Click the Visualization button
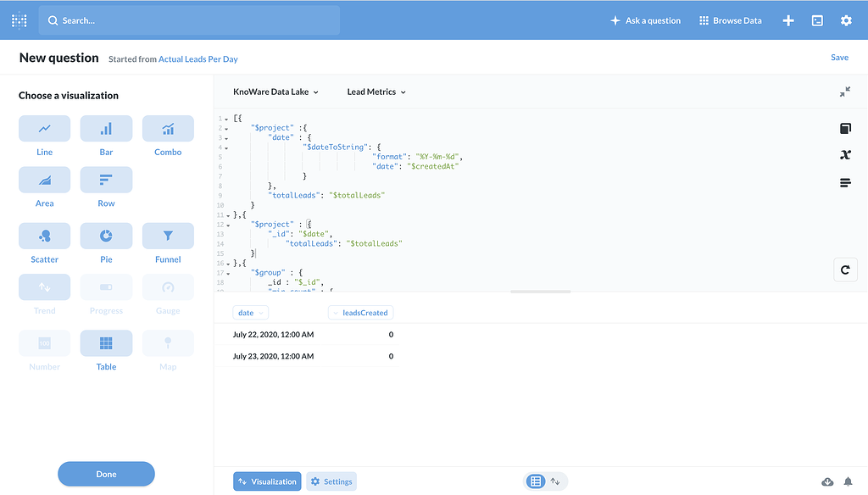The height and width of the screenshot is (495, 868). [267, 481]
